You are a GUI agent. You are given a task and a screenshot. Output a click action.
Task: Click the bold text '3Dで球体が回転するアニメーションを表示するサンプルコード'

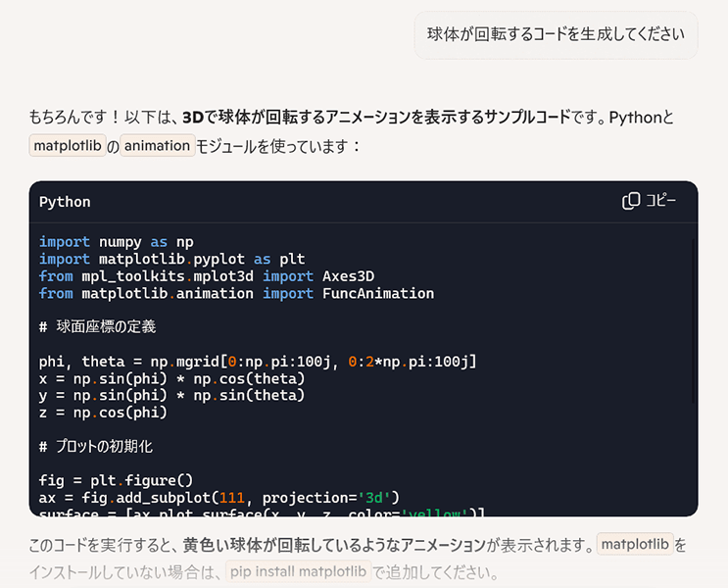pyautogui.click(x=376, y=117)
